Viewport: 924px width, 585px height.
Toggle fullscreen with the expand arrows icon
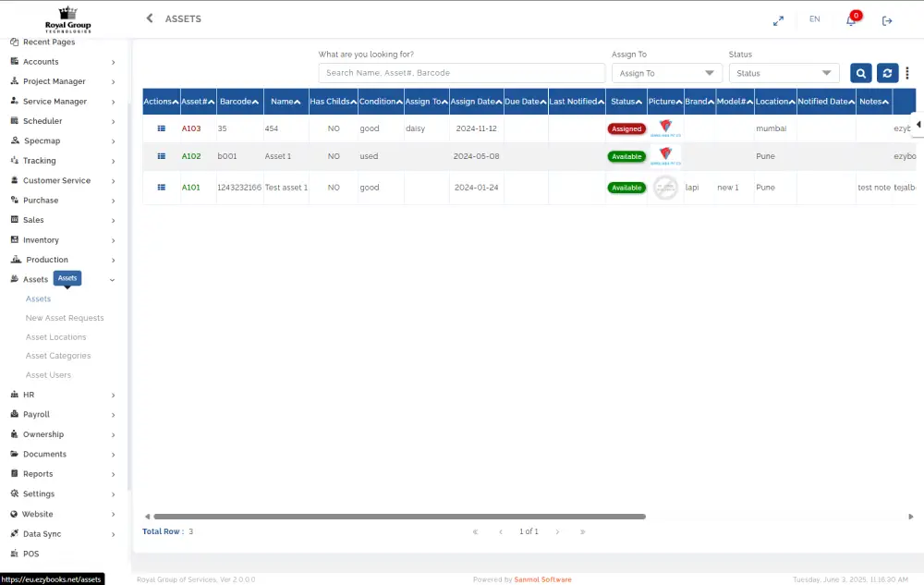[x=778, y=20]
